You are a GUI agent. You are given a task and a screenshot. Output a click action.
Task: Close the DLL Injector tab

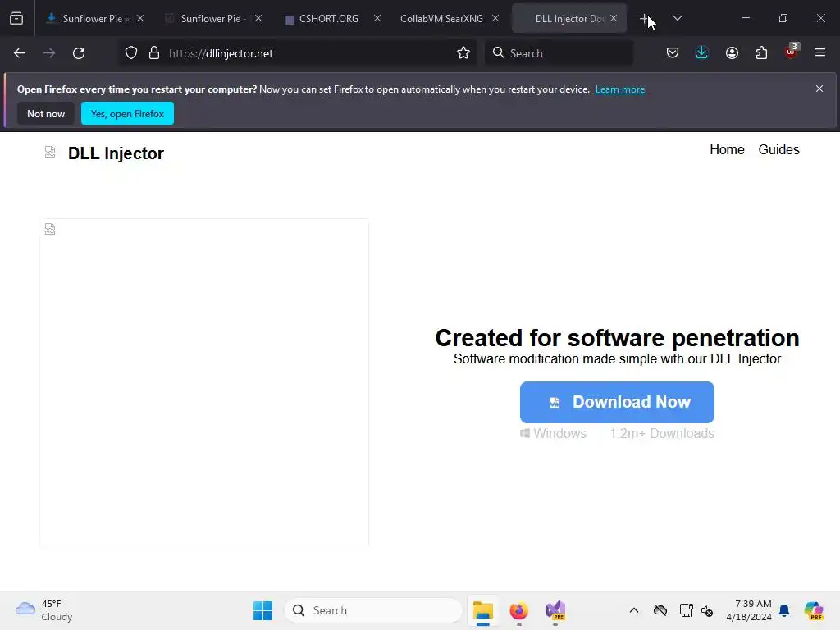[x=614, y=18]
